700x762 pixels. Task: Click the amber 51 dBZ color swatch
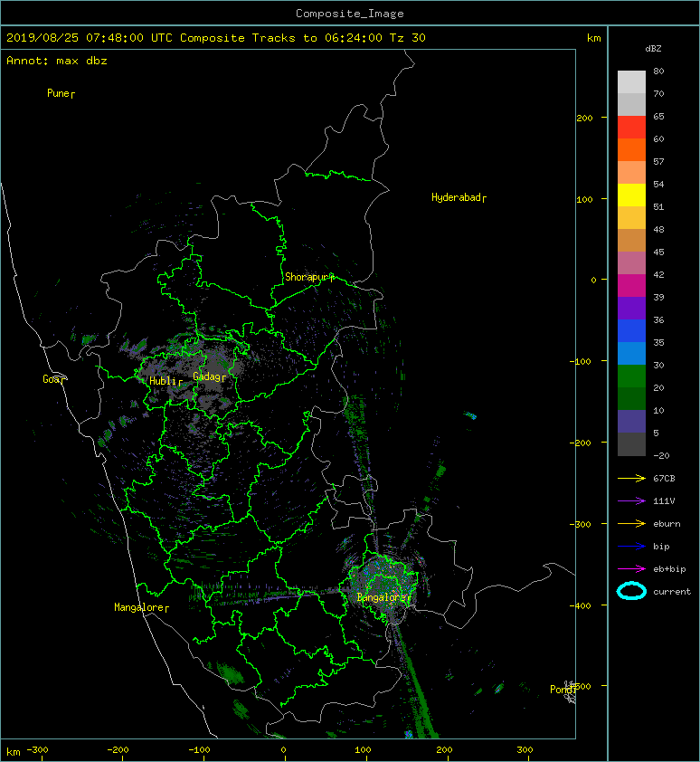pyautogui.click(x=631, y=218)
